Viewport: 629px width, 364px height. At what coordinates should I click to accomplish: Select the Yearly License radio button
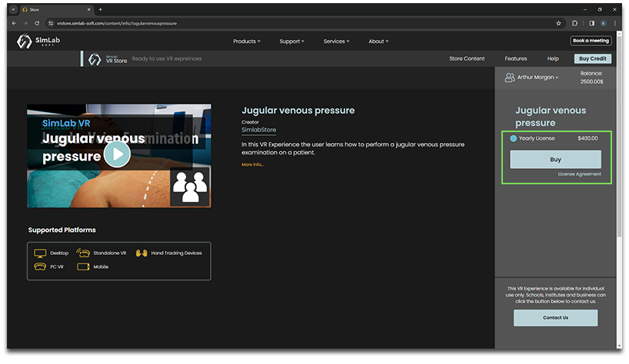point(513,138)
